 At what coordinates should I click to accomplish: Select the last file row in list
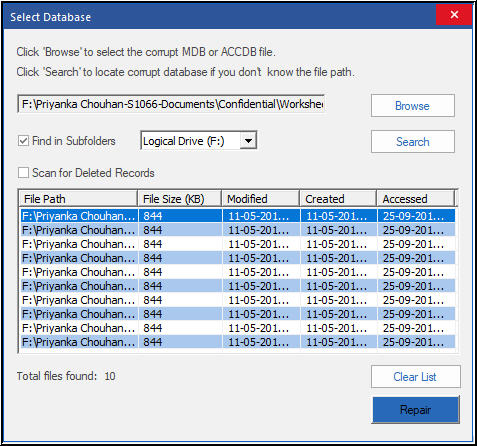tap(238, 342)
